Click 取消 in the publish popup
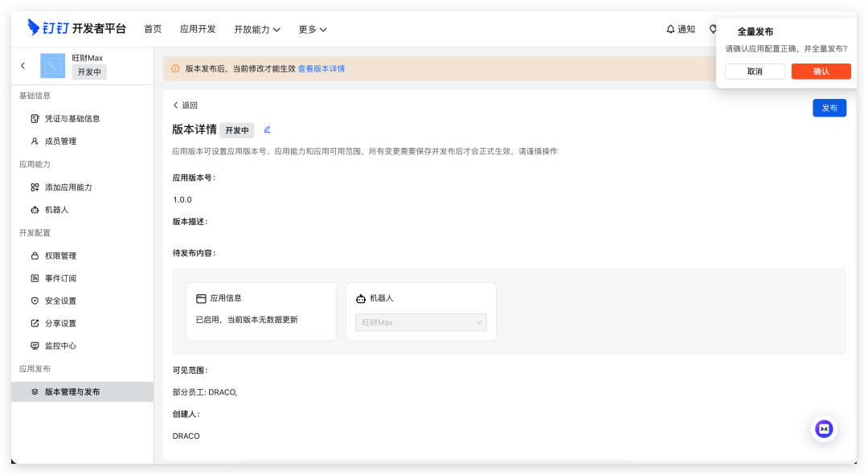Image resolution: width=868 pixels, height=475 pixels. click(755, 72)
